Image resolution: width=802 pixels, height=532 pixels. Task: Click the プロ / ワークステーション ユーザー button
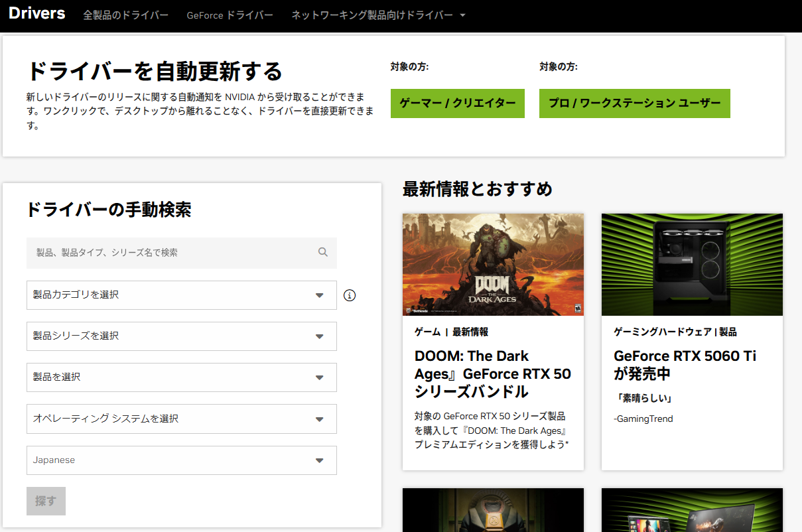click(x=635, y=103)
